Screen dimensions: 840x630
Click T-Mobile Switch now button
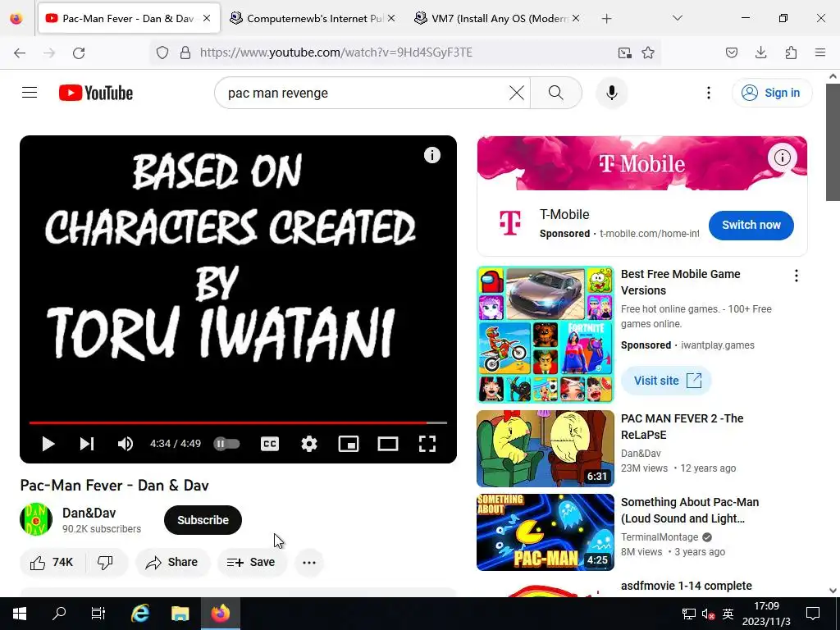(x=751, y=225)
